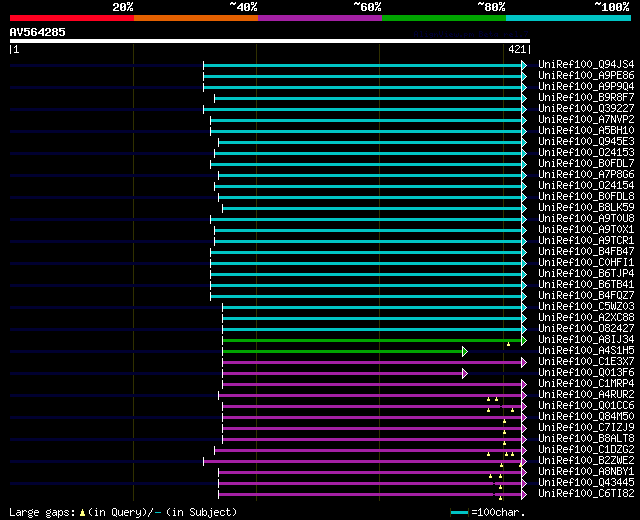Select the UniRef100_A9P9Q4 hit label
Screen dimensions: 640x520
[586, 87]
